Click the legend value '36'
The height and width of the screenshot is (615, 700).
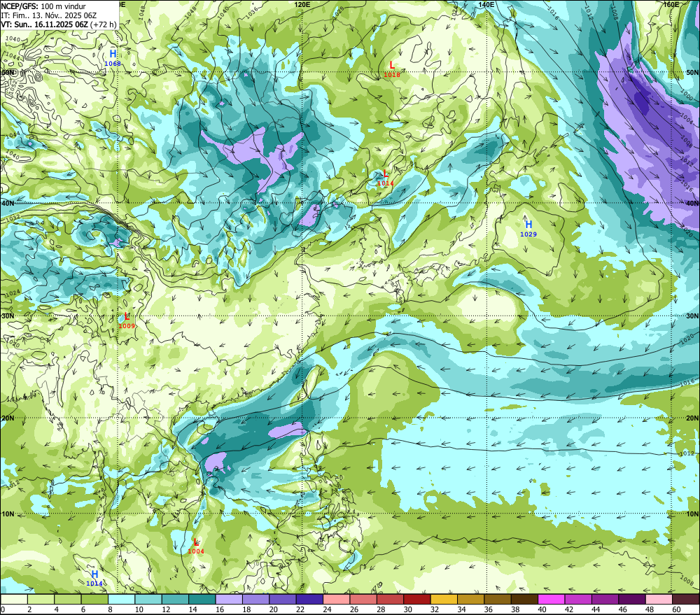(x=488, y=609)
